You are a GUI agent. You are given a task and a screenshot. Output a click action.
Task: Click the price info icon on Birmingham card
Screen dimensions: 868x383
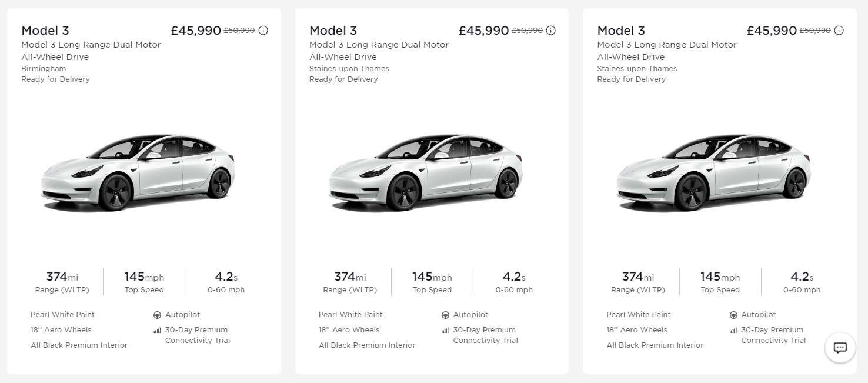pyautogui.click(x=263, y=31)
